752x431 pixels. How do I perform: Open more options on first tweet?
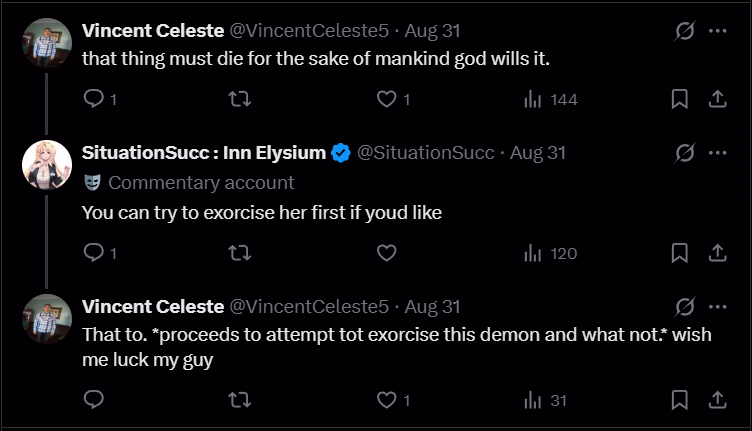pyautogui.click(x=717, y=31)
